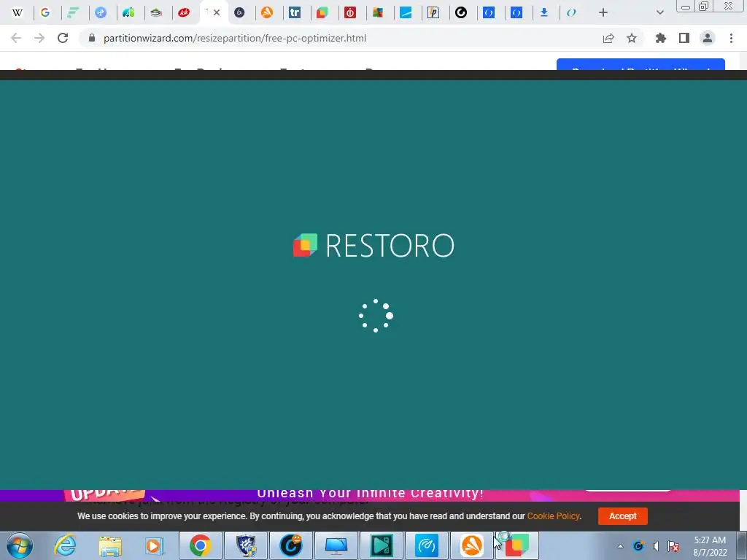Go forward to next page
This screenshot has width=747, height=560.
tap(39, 38)
